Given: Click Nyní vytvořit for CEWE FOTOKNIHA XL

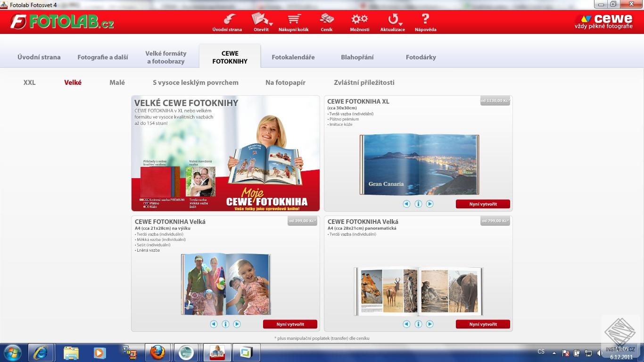Looking at the screenshot, I should [483, 204].
